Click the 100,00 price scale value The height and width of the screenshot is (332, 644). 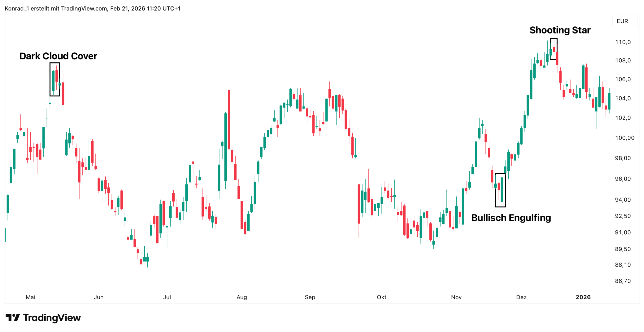[x=624, y=138]
